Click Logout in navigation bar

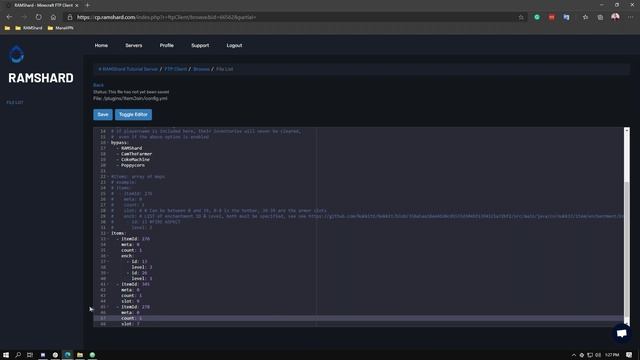[x=234, y=45]
